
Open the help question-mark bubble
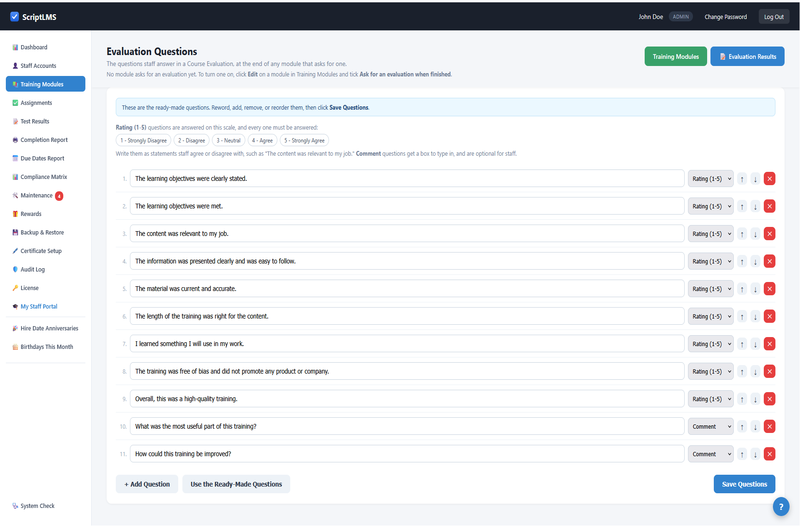pos(781,507)
